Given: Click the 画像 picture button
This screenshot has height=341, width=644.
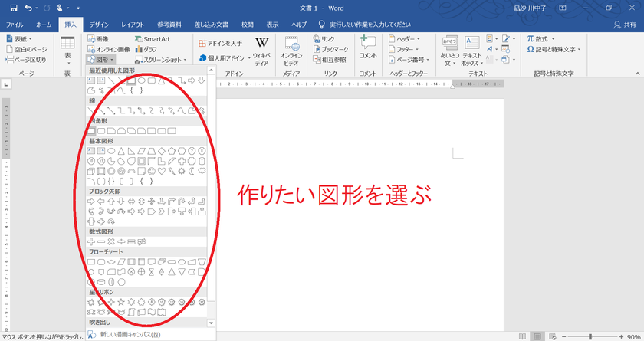Looking at the screenshot, I should [98, 38].
